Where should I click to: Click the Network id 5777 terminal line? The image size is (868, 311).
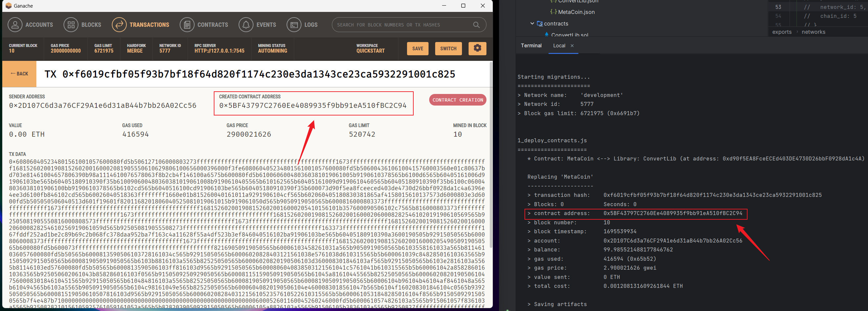pos(555,105)
